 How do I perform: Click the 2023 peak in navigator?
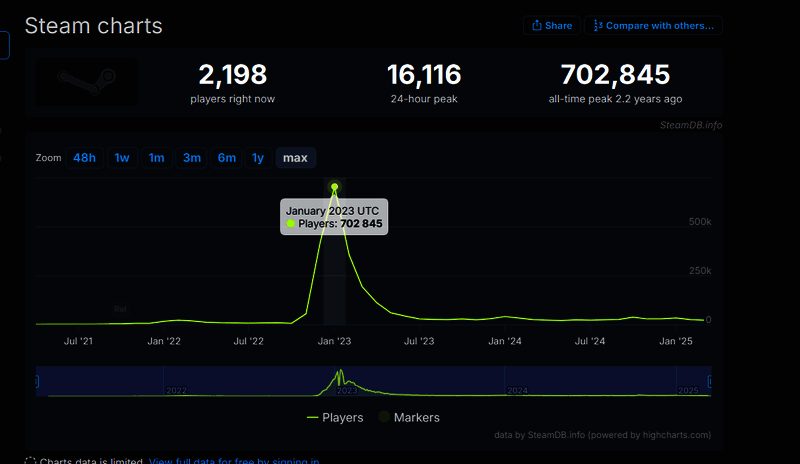click(x=340, y=377)
